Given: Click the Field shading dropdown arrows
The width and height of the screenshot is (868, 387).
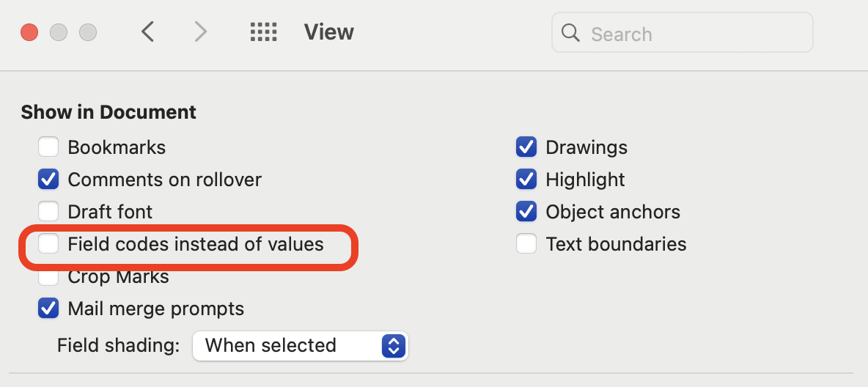Looking at the screenshot, I should click(394, 345).
